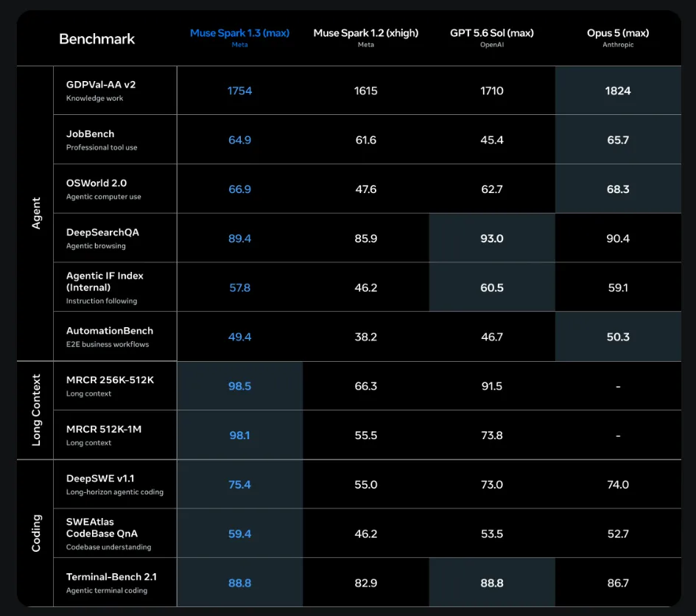Viewport: 696px width, 616px height.
Task: Click the MRCR 512K-1M score "98.1"
Action: click(239, 435)
